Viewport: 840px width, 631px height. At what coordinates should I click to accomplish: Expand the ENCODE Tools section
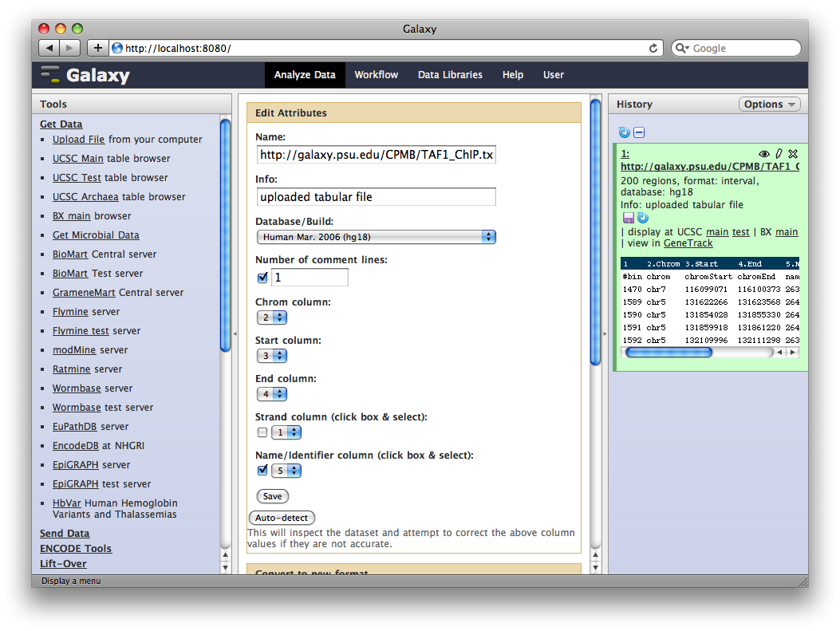click(76, 549)
